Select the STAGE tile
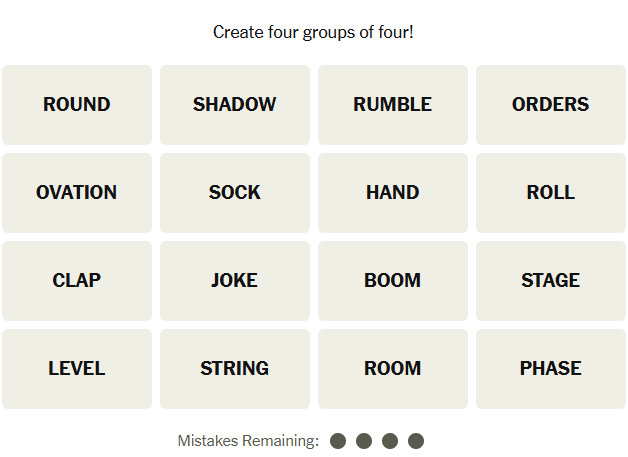Image resolution: width=628 pixels, height=457 pixels. click(x=551, y=281)
